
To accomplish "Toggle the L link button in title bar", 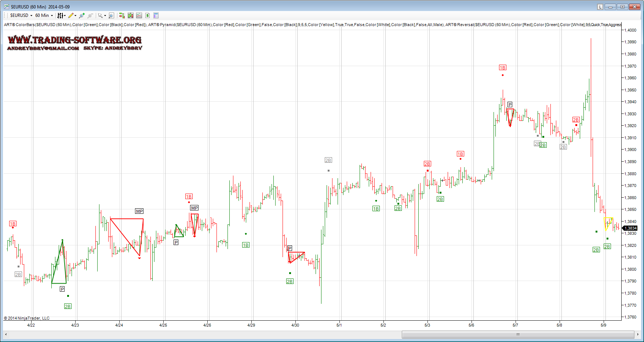I will point(600,7).
